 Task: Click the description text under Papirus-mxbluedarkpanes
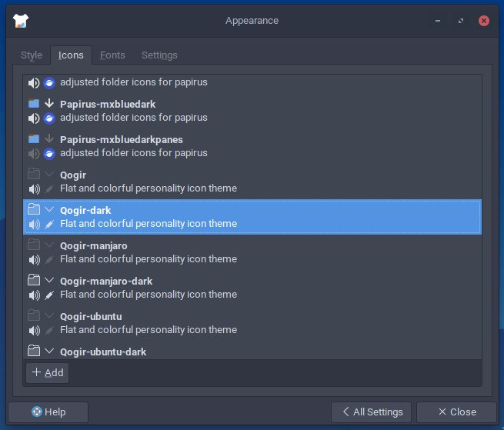(134, 153)
